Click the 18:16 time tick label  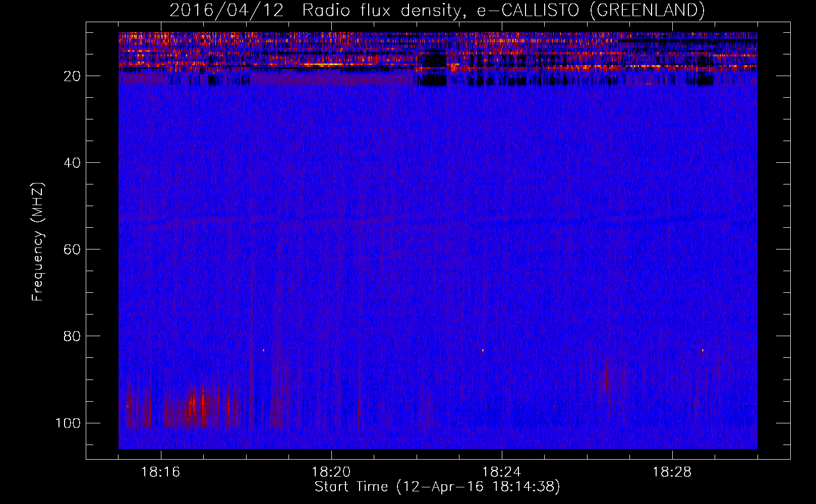[160, 472]
